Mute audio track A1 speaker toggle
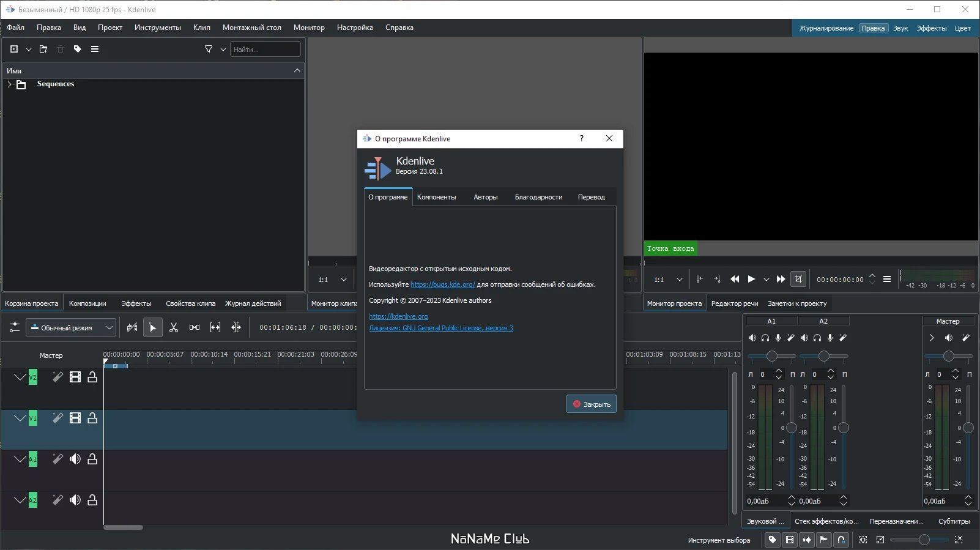The height and width of the screenshot is (550, 980). tap(75, 459)
